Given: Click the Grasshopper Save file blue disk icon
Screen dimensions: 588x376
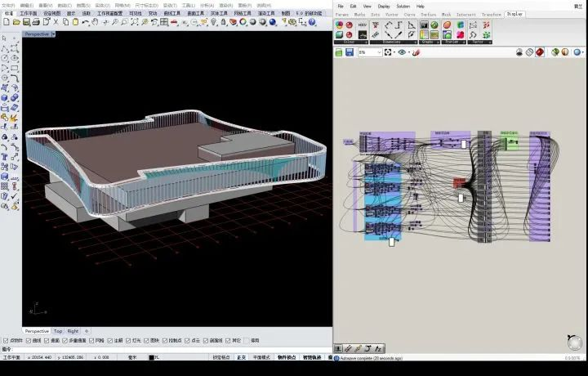Looking at the screenshot, I should (350, 52).
